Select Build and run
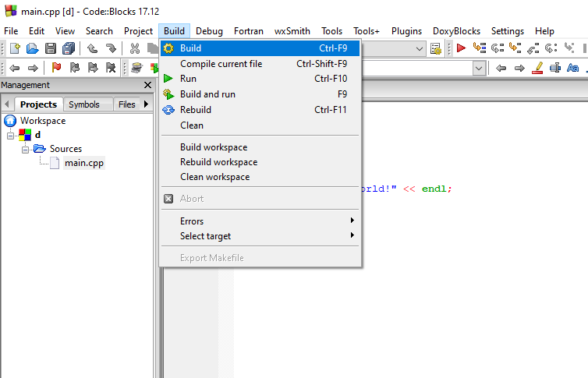The height and width of the screenshot is (378, 588). (x=260, y=94)
